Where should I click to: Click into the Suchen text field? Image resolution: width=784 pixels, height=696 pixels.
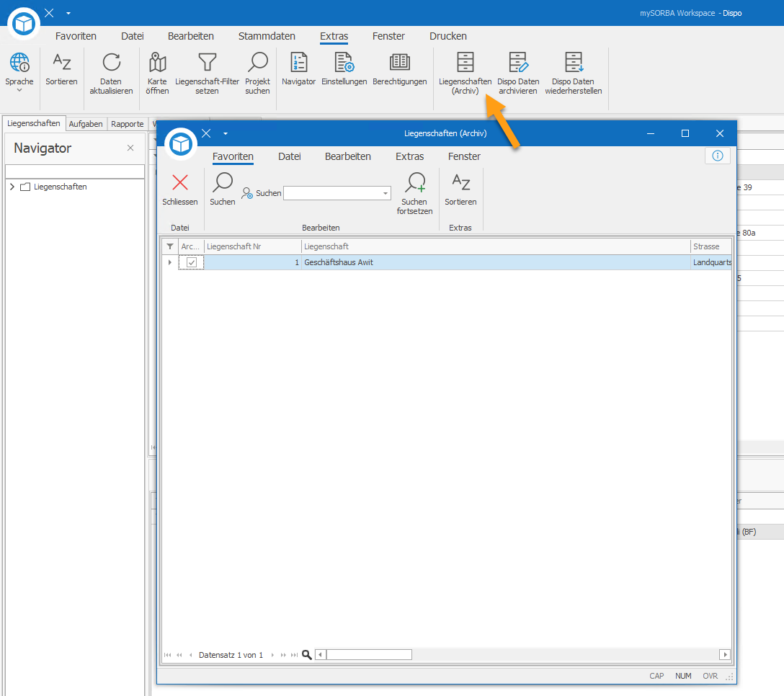[x=332, y=193]
